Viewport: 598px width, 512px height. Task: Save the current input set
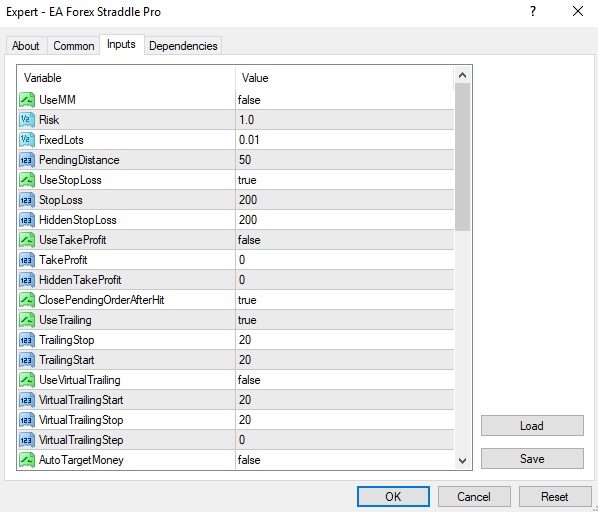click(532, 458)
